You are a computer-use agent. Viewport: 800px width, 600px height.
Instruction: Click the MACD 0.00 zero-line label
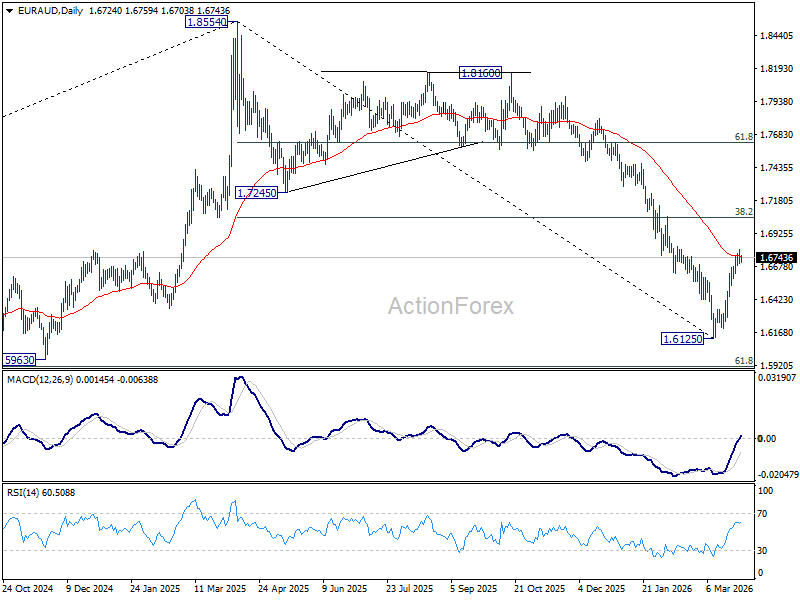pyautogui.click(x=767, y=438)
